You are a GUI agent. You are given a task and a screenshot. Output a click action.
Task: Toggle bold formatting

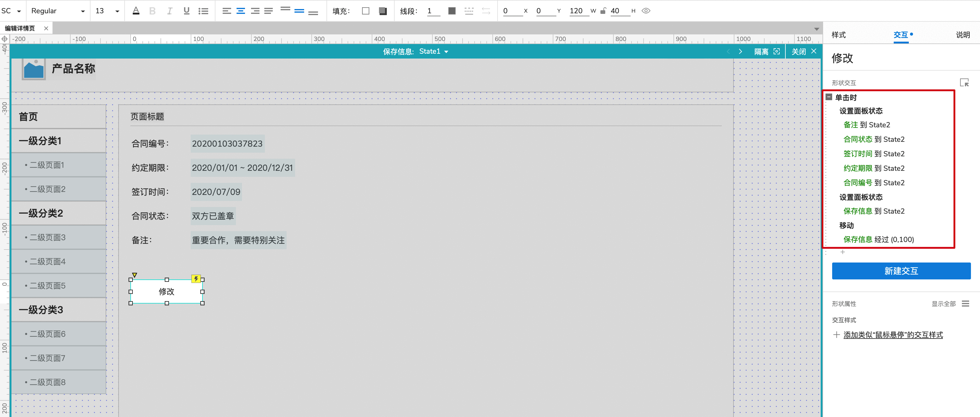pos(153,11)
